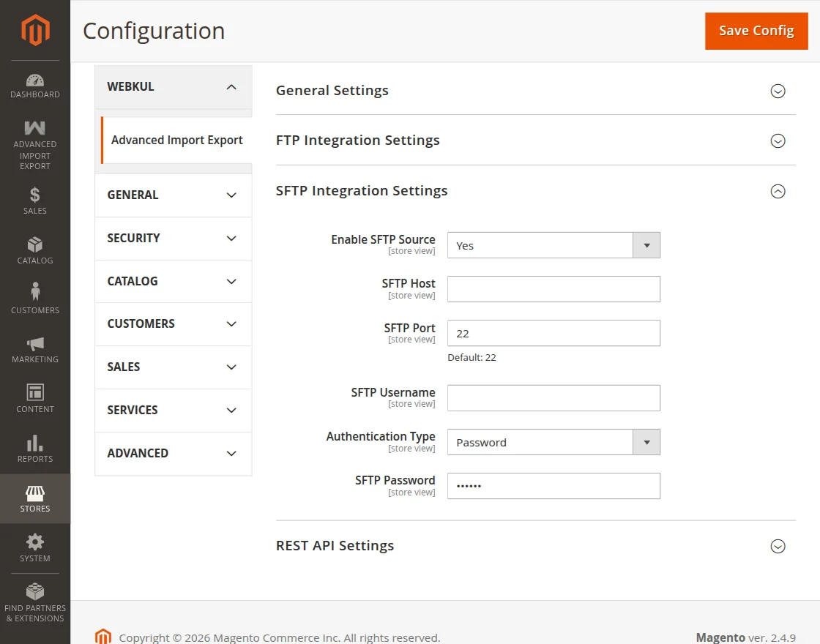Click the 'Magento ver. 2.4.9' text
Screen dimensions: 820x644
(746, 637)
